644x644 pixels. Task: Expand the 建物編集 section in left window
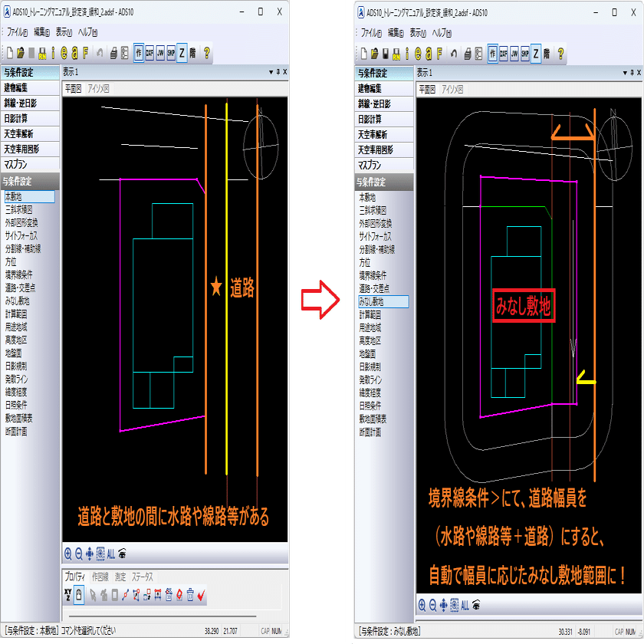[30, 87]
